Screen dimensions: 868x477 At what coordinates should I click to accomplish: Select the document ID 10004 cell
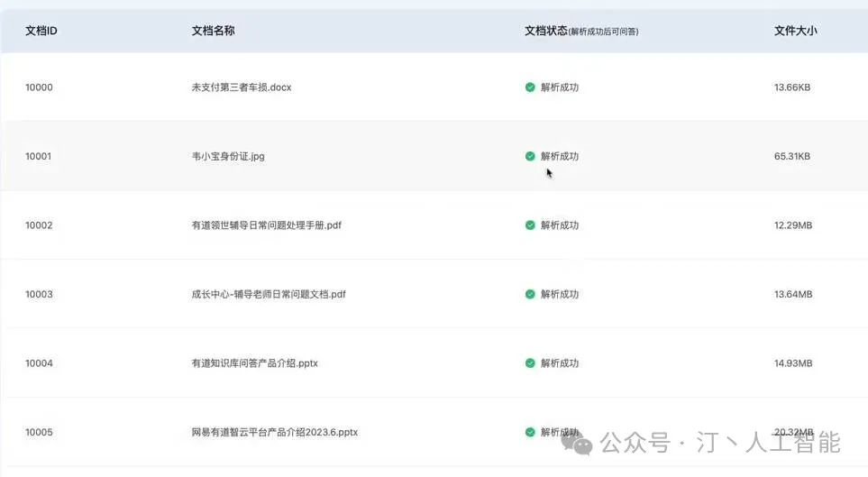pyautogui.click(x=39, y=363)
